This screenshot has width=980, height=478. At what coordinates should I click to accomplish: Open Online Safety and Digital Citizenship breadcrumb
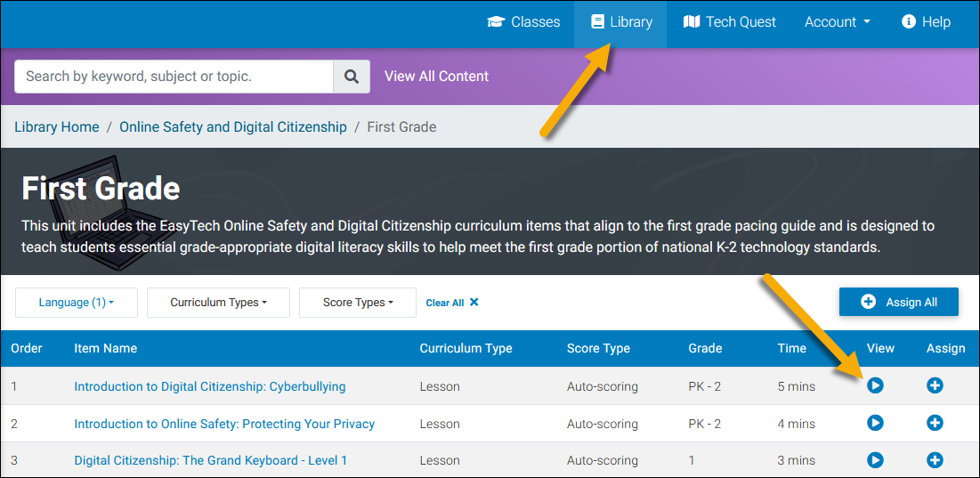233,127
